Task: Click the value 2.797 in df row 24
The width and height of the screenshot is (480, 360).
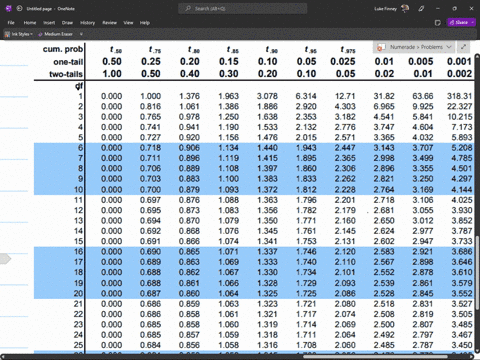Action: point(423,335)
